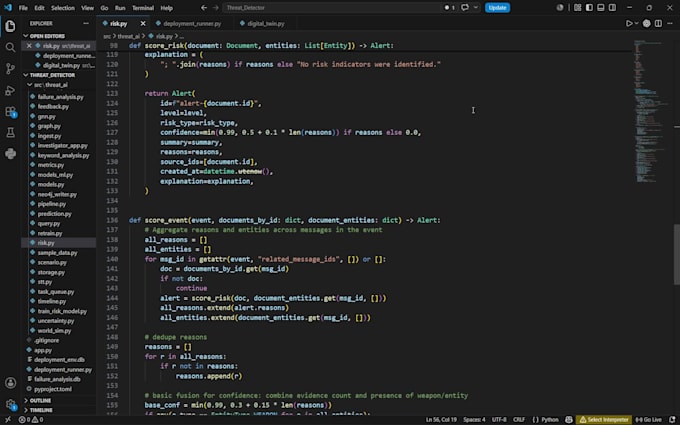Screen dimensions: 680x425
Task: Open the Help menu
Action: click(x=167, y=8)
